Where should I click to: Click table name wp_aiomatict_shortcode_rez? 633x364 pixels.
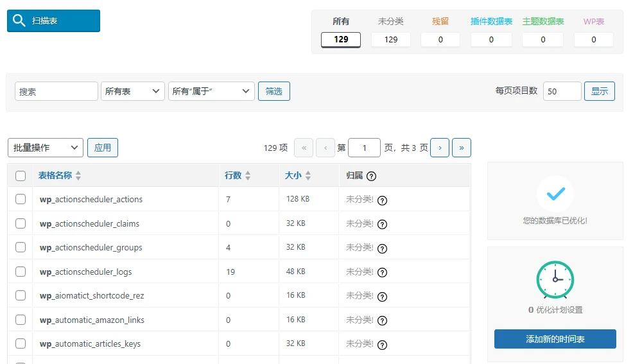click(x=92, y=295)
